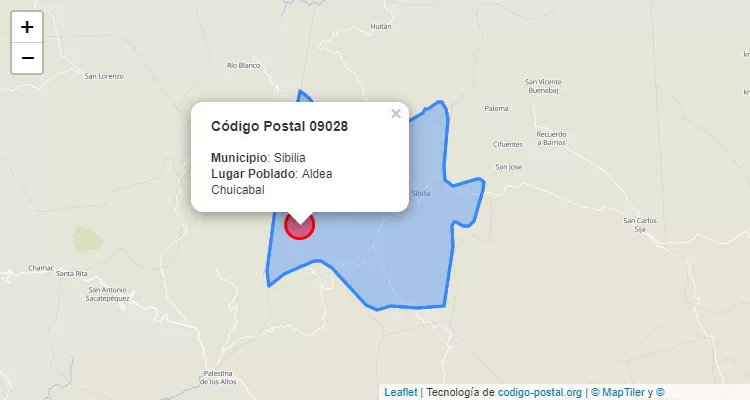
Task: Click the San Antonio Sacatepéquez label
Action: pos(108,294)
